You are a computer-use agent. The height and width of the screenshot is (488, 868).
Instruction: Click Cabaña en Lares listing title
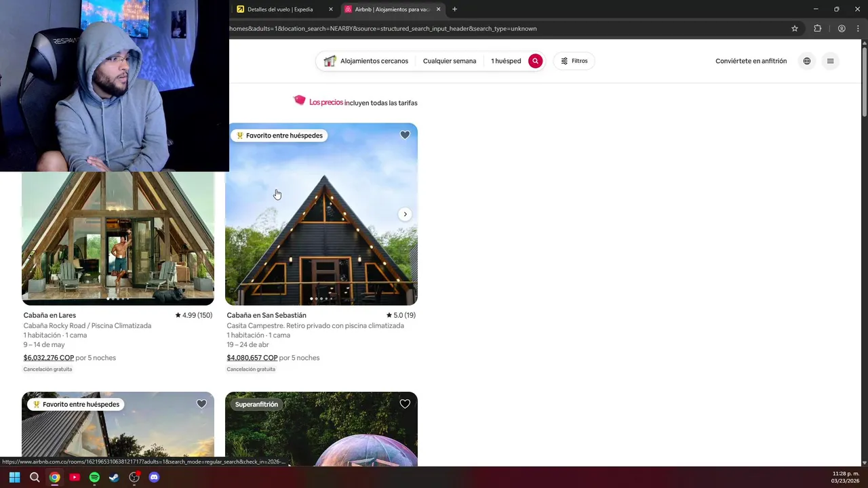click(50, 315)
